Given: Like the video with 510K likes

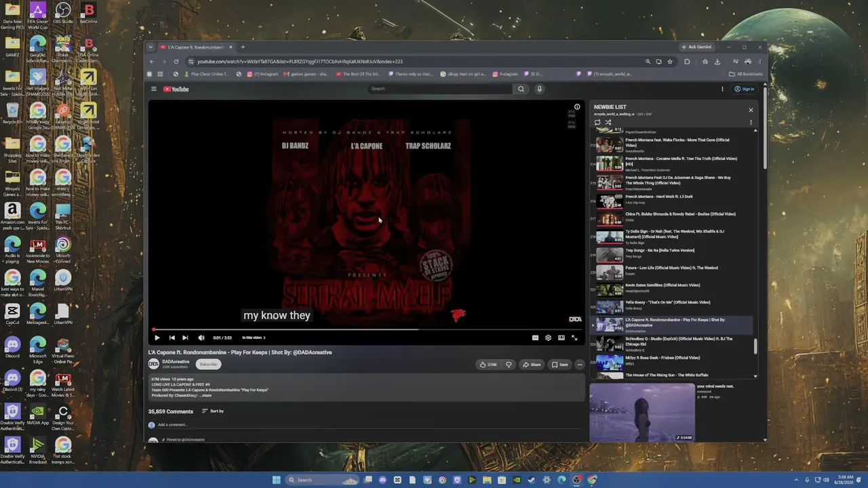Looking at the screenshot, I should pos(488,365).
